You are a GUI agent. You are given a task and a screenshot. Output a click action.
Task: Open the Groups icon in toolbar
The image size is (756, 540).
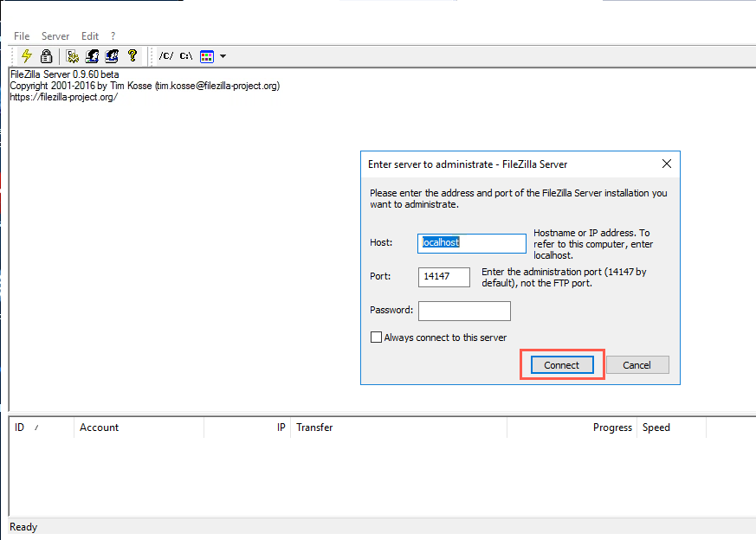coord(112,56)
